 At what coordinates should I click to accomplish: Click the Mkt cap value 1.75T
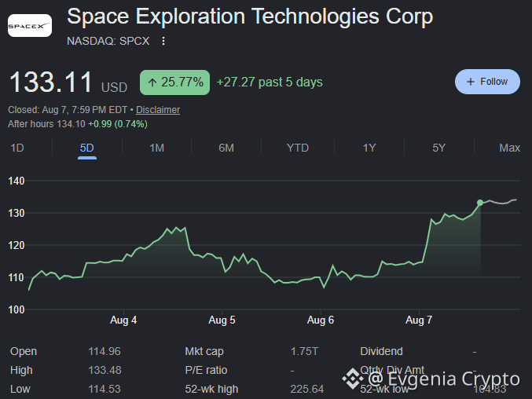(304, 351)
